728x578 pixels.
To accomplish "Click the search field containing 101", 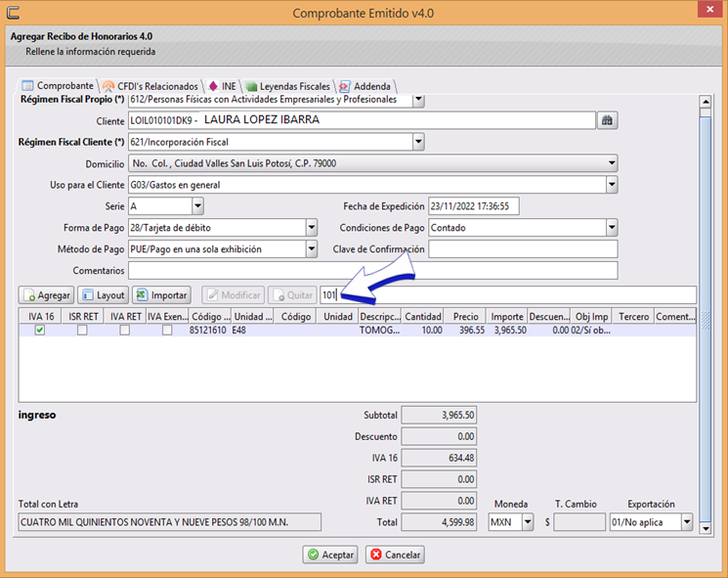I will point(508,295).
